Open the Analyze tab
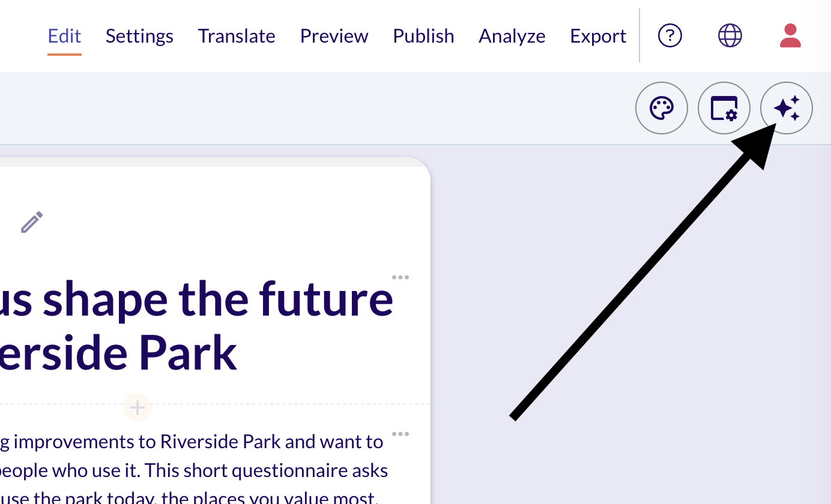 512,36
